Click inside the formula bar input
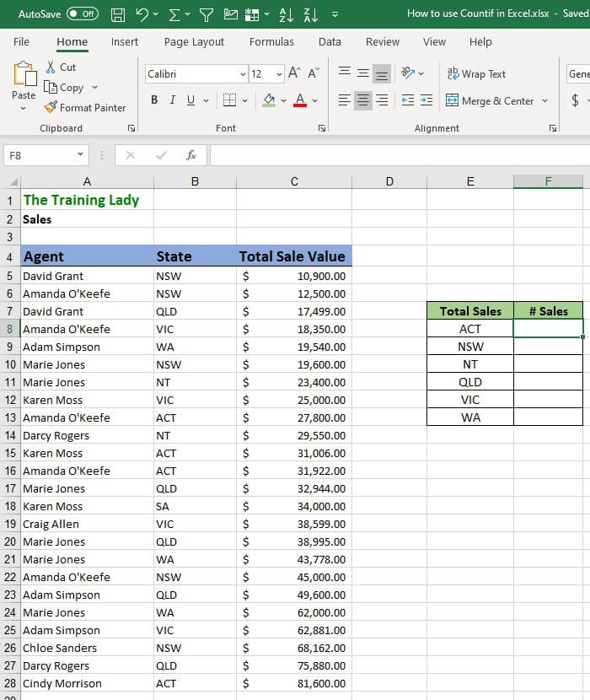Screen dimensions: 590x700 point(400,155)
